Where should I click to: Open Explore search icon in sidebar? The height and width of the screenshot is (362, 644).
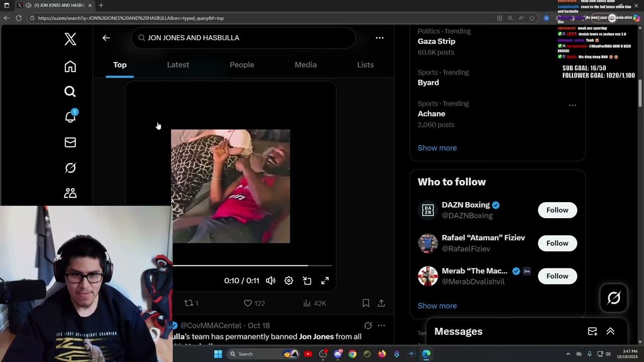pyautogui.click(x=70, y=92)
